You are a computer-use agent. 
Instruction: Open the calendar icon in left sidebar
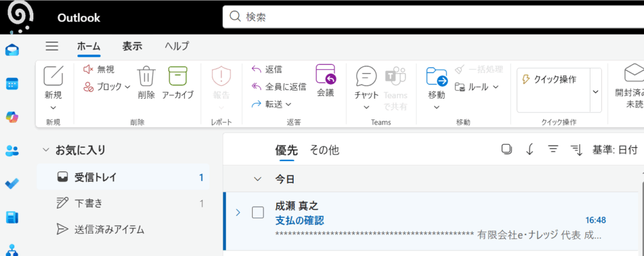12,83
